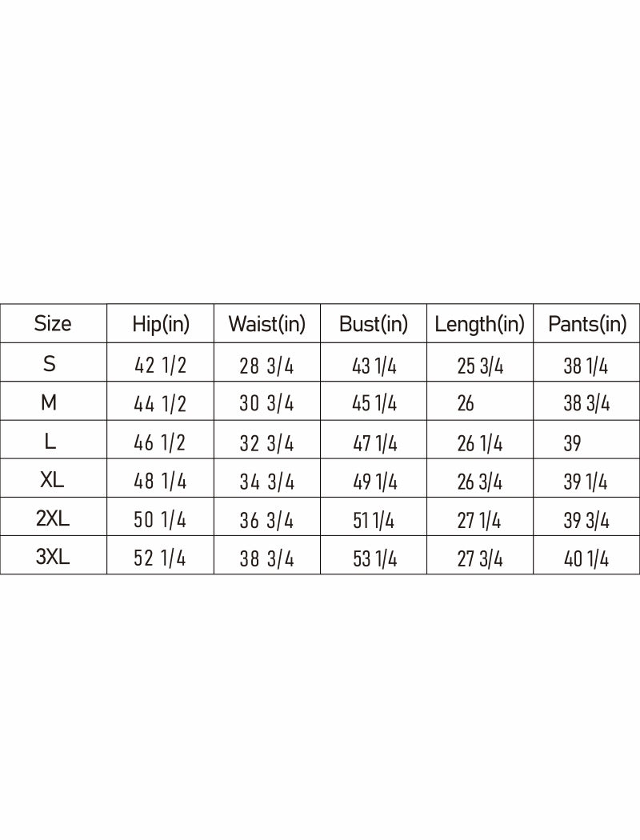Select the XL size row label
The height and width of the screenshot is (840, 640).
pos(53,480)
